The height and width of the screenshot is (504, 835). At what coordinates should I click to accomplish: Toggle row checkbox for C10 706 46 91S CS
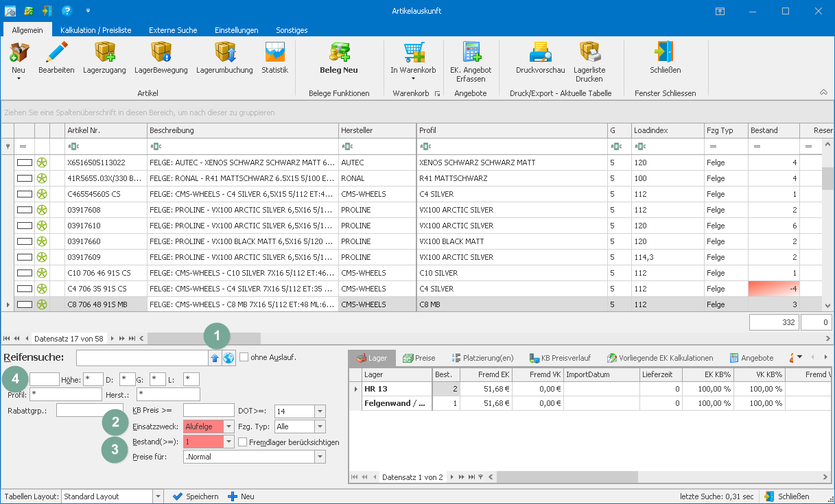[x=25, y=273]
